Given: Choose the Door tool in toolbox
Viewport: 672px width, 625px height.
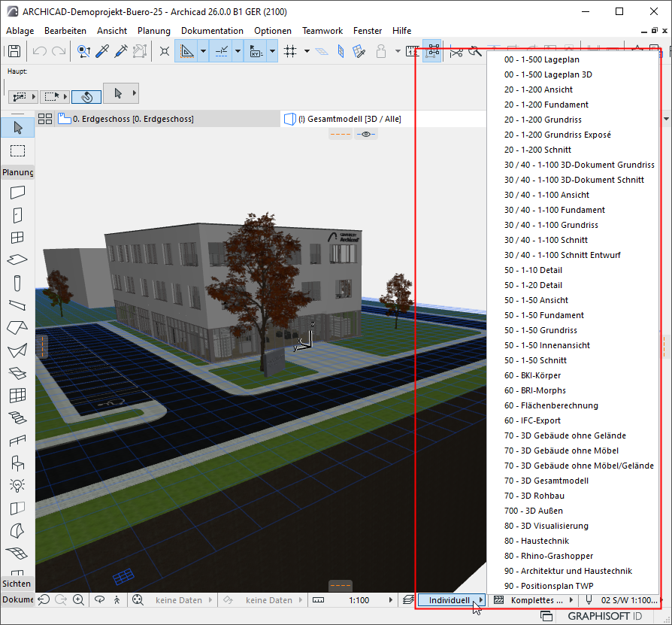Looking at the screenshot, I should tap(18, 215).
